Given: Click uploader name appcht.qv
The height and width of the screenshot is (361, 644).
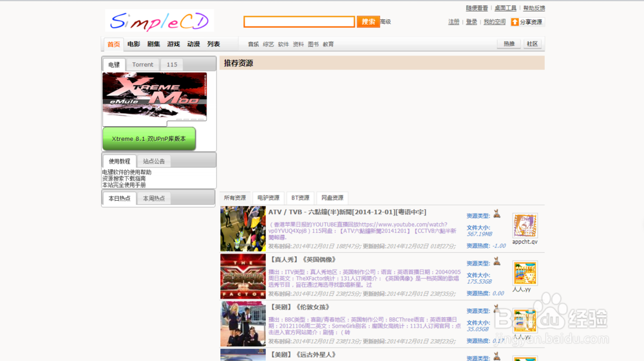Looking at the screenshot, I should (524, 241).
